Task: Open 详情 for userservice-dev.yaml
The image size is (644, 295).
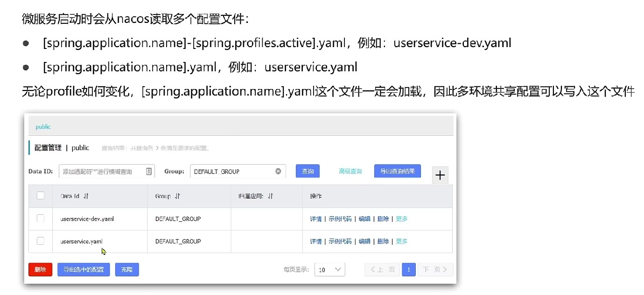Action: tap(316, 219)
